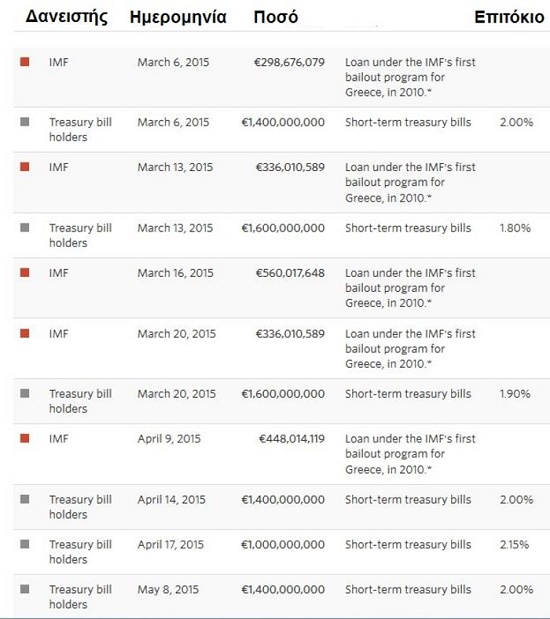Click the 2.15% interest rate value
Screen dimensions: 550x619
514,544
